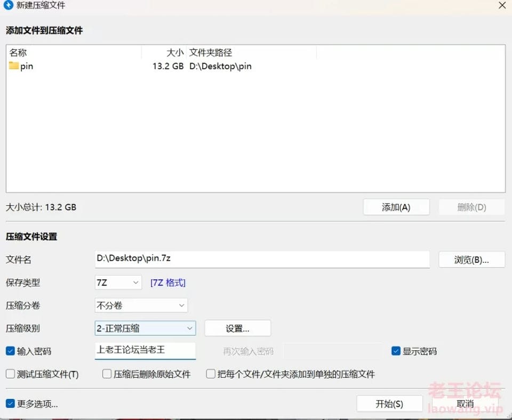This screenshot has width=512, height=420.
Task: Expand the 压缩级别 2-正常压缩 dropdown
Action: tap(145, 328)
